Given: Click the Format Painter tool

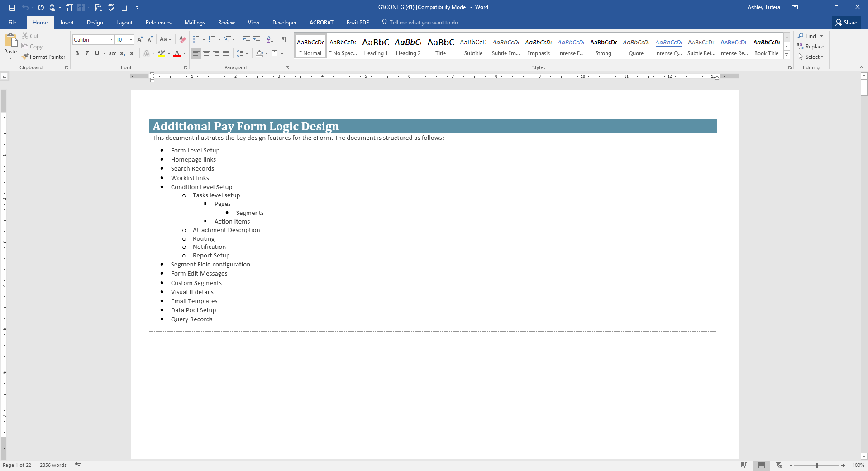Looking at the screenshot, I should click(x=43, y=57).
